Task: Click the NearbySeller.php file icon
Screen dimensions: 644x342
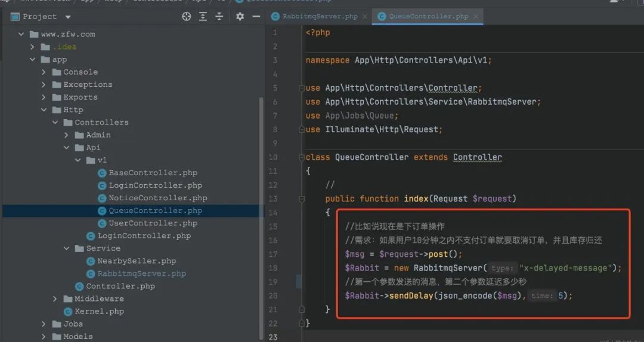Action: coord(91,261)
